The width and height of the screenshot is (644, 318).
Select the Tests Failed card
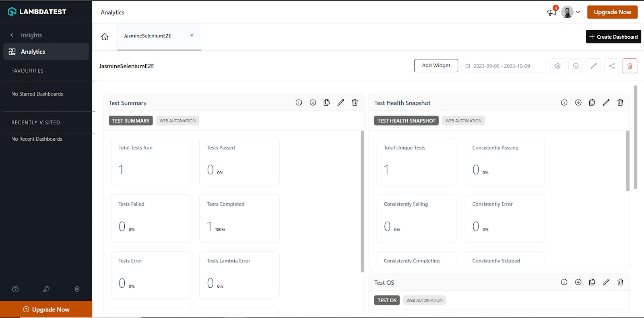tap(151, 219)
